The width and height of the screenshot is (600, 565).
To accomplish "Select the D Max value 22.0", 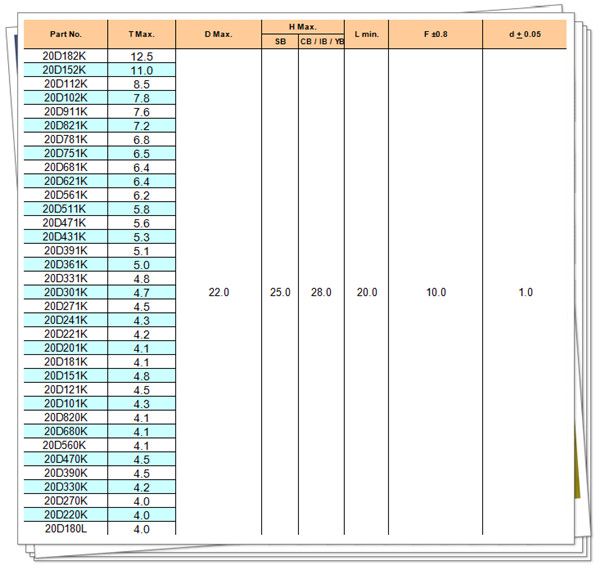I will pos(219,292).
